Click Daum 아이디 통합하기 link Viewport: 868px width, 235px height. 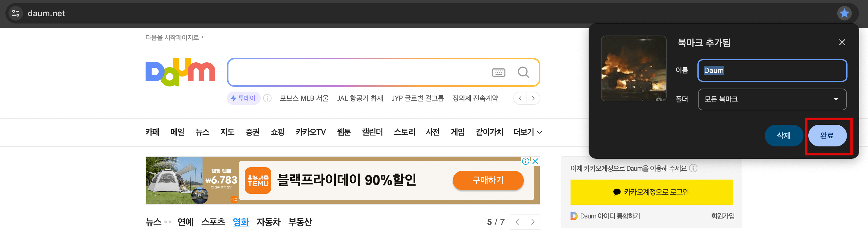[605, 216]
